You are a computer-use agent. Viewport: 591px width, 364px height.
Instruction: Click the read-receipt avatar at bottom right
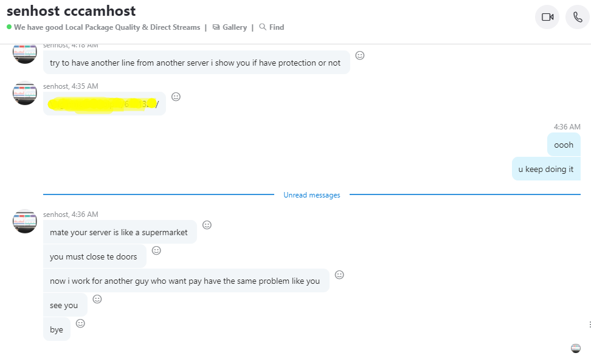point(576,348)
